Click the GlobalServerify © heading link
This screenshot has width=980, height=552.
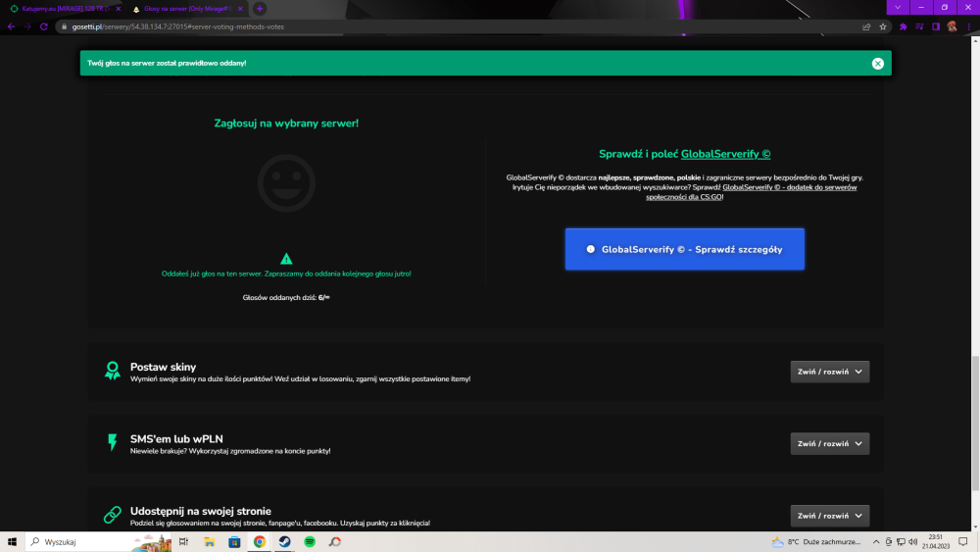point(725,154)
